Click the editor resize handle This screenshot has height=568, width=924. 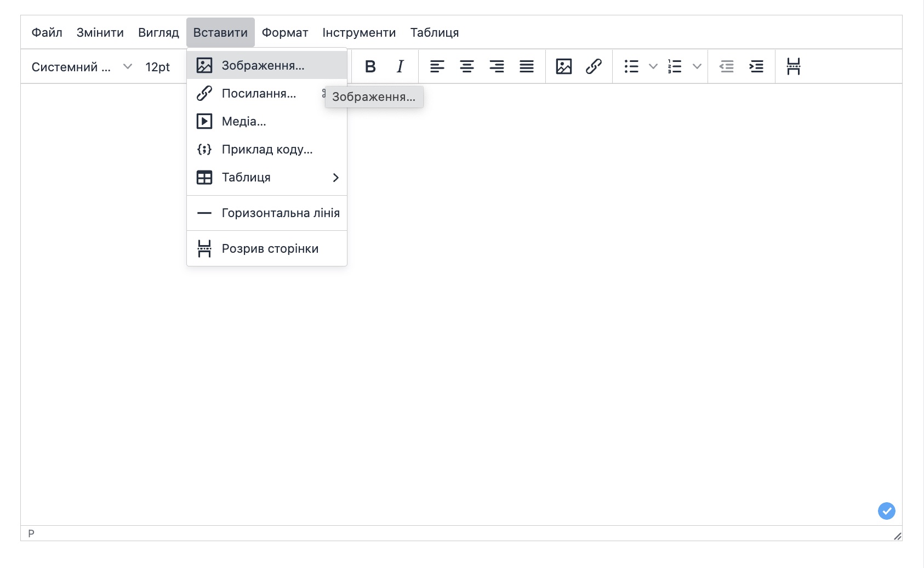pyautogui.click(x=897, y=536)
